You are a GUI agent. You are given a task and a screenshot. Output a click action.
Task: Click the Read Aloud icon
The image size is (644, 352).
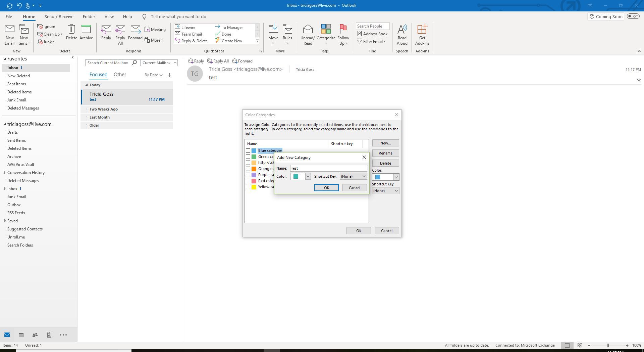click(402, 29)
